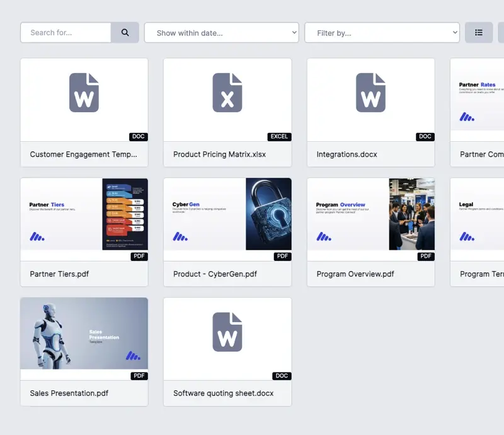Screen dimensions: 504x435
Task: Open Product - CyberGen.pdf title link
Action: [x=215, y=274]
